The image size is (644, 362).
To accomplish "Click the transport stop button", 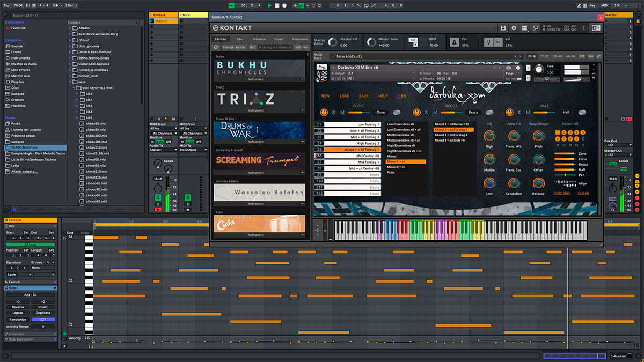I will 277,5.
